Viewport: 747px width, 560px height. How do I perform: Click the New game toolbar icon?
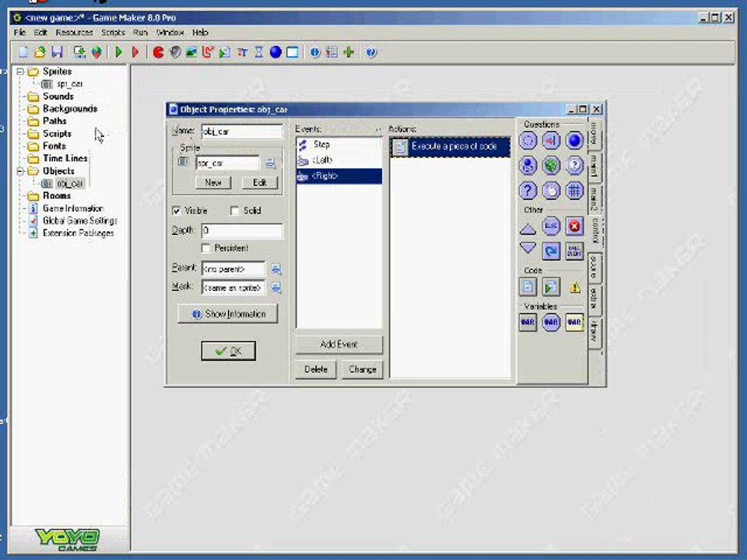pyautogui.click(x=23, y=52)
